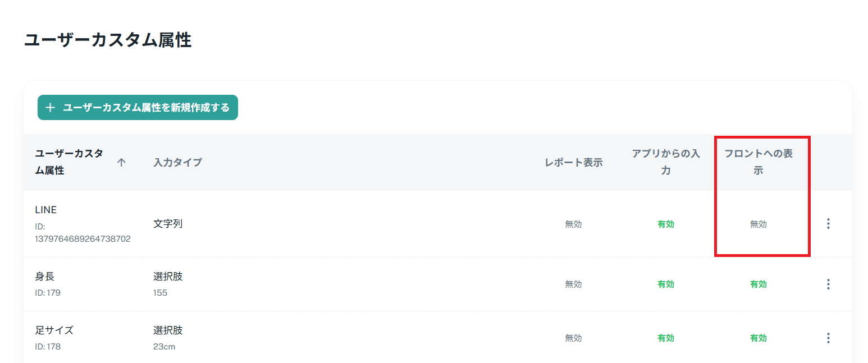Click the 入力タイプ column header
Image resolution: width=868 pixels, height=363 pixels.
tap(177, 163)
